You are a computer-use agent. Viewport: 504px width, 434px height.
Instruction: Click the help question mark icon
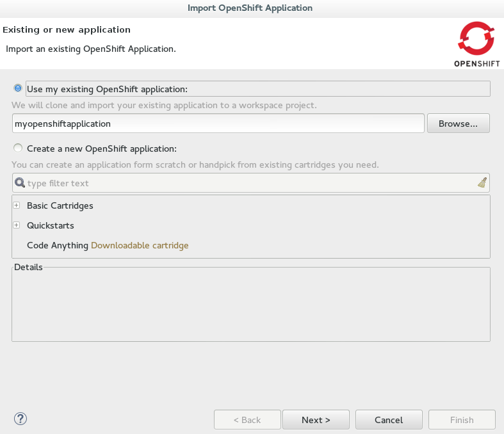(x=20, y=419)
